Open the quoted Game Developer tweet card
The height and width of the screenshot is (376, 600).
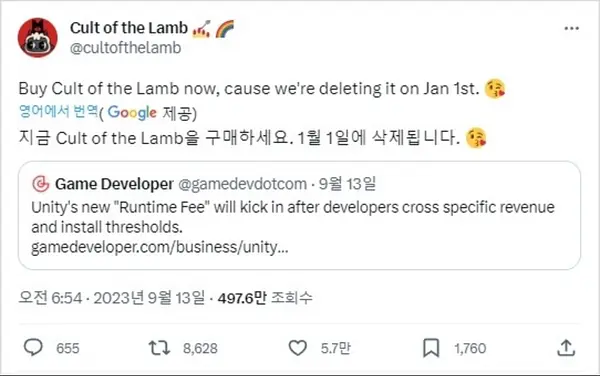pos(299,215)
